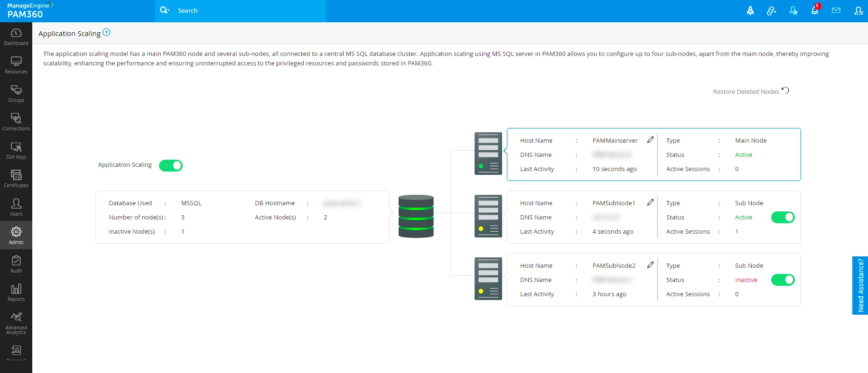Click the PAMMainserver host name text
Screen dimensions: 868x373
tap(615, 140)
